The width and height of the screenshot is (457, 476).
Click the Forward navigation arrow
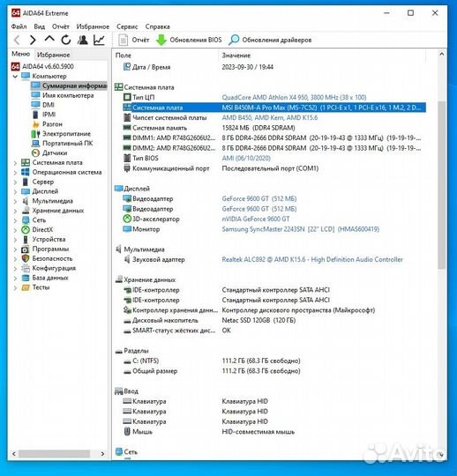tap(33, 40)
